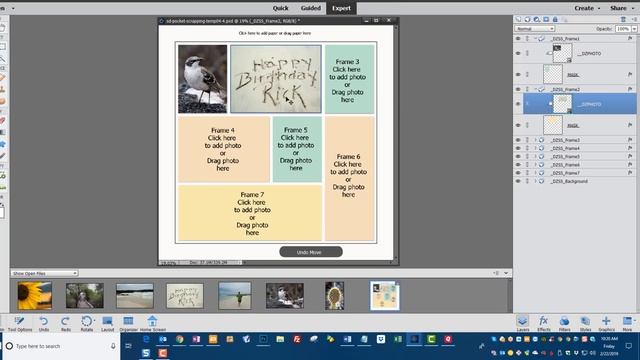The height and width of the screenshot is (360, 640).
Task: Select the Happy Birthday sand thumbnail
Action: tap(185, 296)
